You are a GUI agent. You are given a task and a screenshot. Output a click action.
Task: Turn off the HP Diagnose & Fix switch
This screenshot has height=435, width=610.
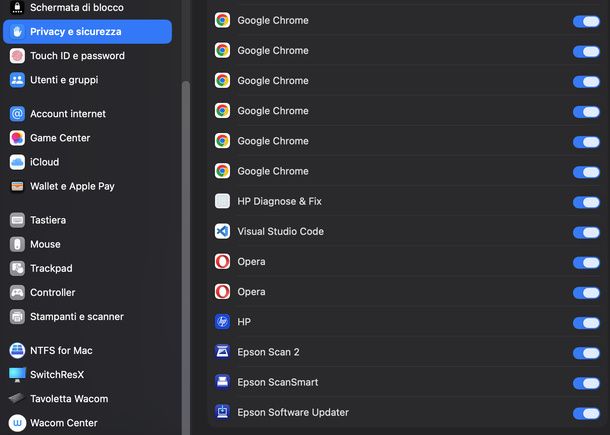(x=586, y=202)
